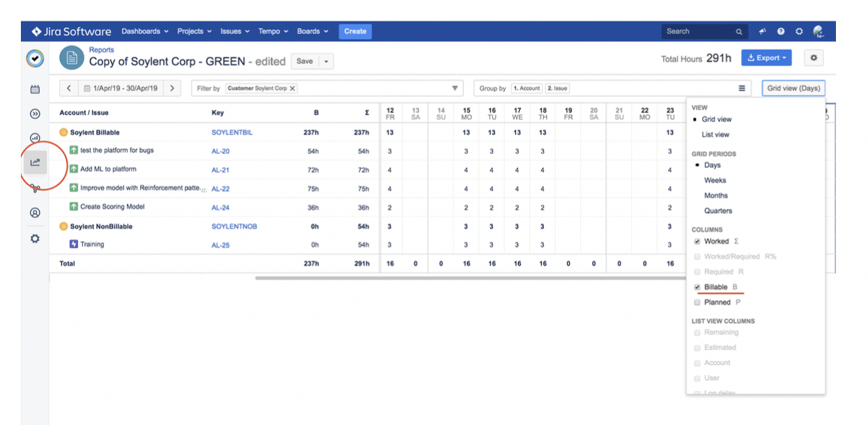Click the Jira Software logo
Viewport: 868px width, 425px height.
[71, 31]
